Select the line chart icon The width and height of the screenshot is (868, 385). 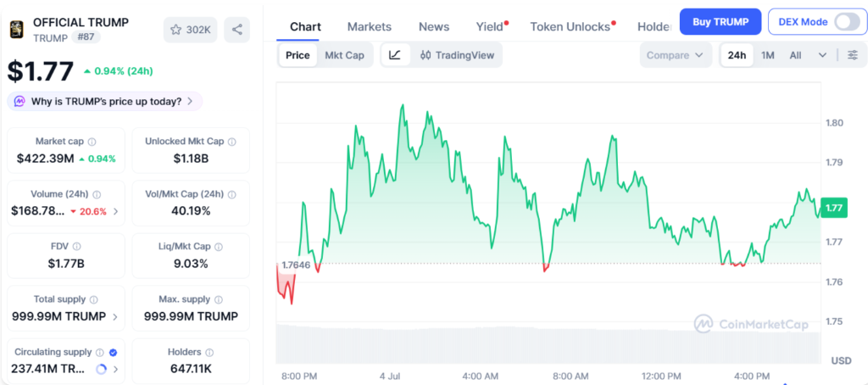(x=395, y=55)
